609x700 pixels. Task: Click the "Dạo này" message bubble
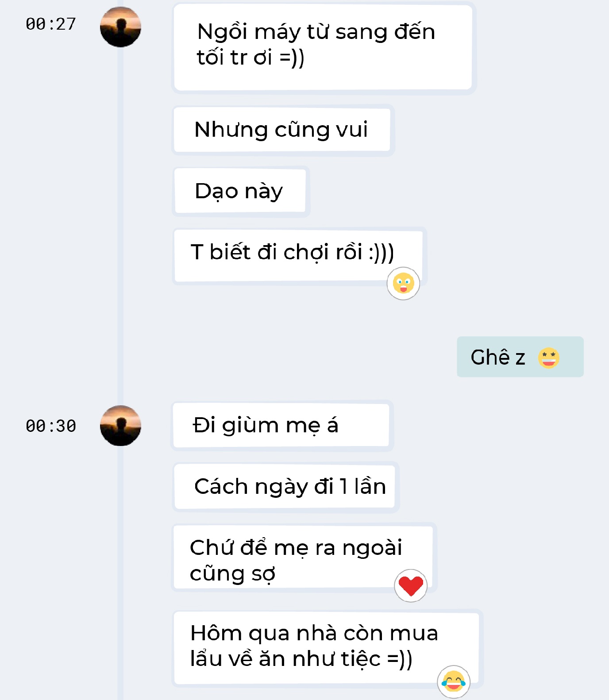(x=240, y=191)
